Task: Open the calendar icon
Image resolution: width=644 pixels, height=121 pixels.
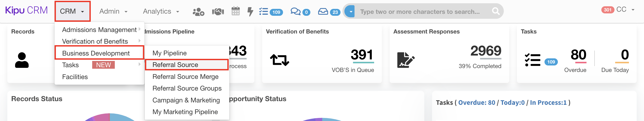Action: [x=235, y=11]
